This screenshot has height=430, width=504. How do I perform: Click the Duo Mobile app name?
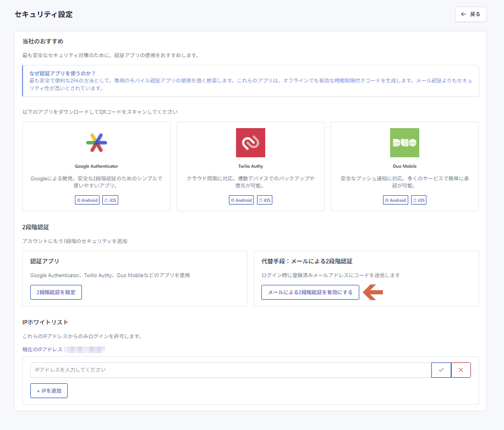404,166
